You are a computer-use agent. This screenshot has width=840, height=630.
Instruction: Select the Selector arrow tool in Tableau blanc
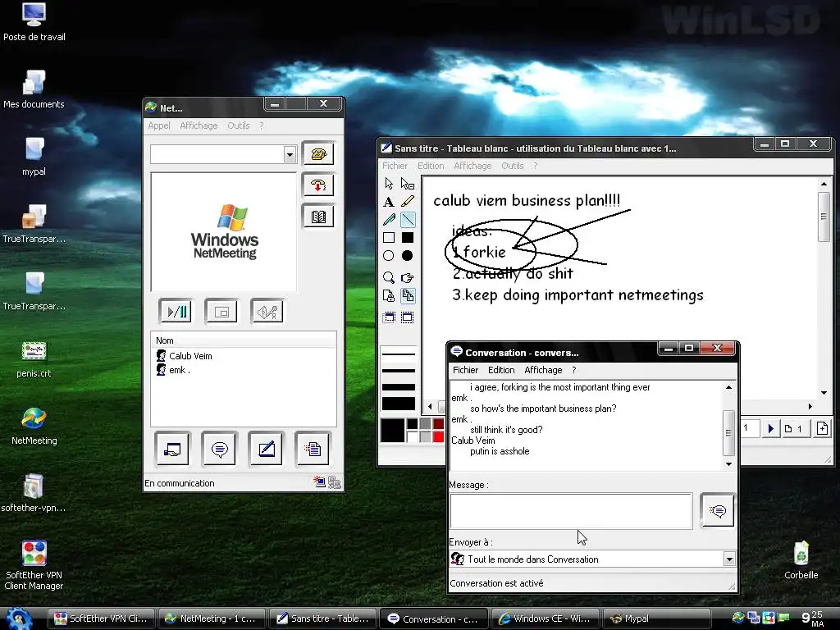(x=389, y=184)
